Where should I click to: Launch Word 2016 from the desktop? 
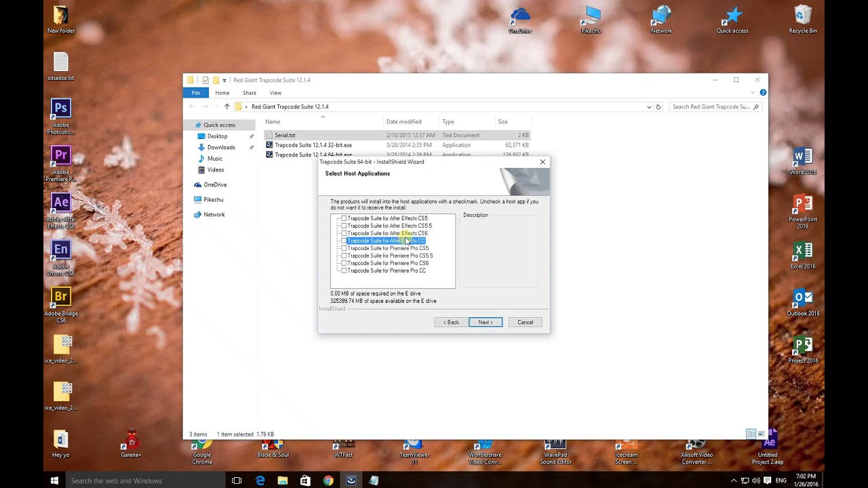[803, 161]
